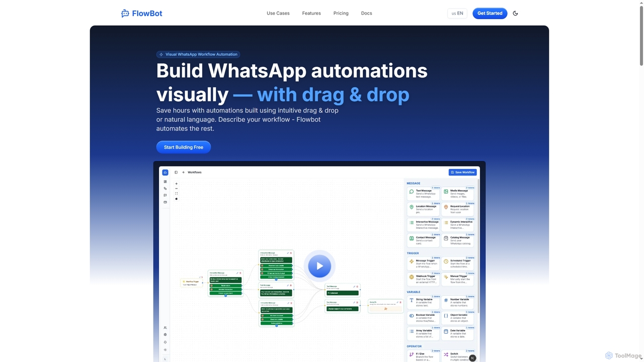
Task: Click the back arrow next to Workflows
Action: point(184,172)
